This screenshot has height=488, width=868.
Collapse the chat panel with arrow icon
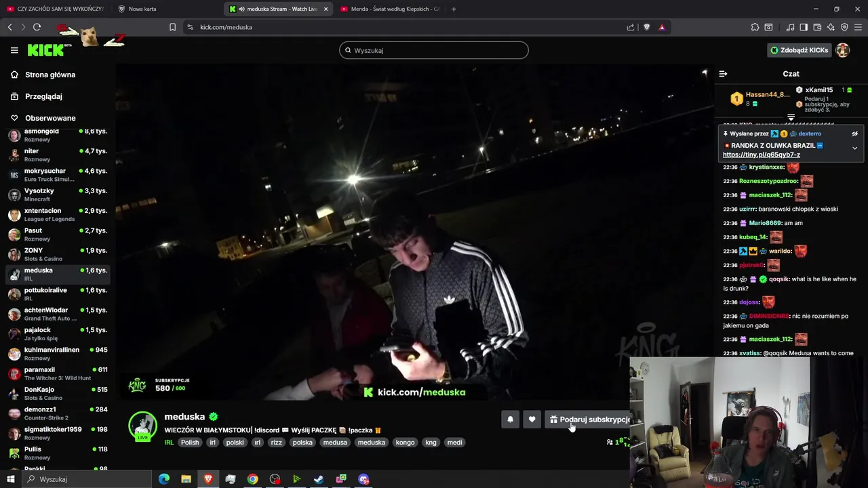click(723, 74)
